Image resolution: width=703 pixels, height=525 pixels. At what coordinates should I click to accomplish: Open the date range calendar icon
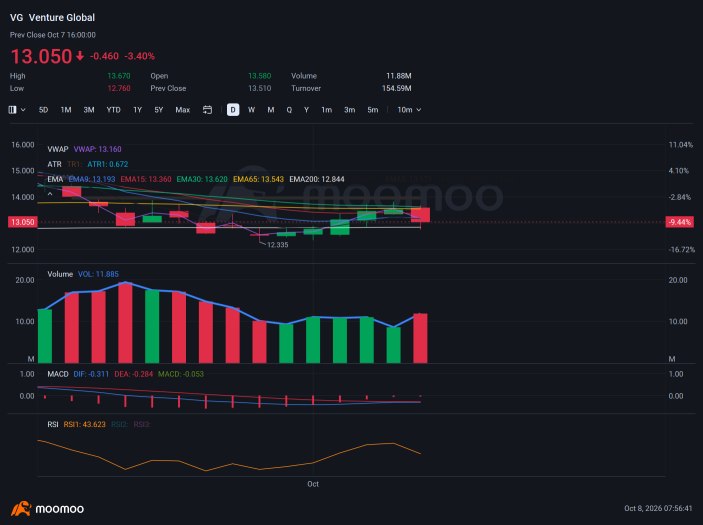coord(207,110)
